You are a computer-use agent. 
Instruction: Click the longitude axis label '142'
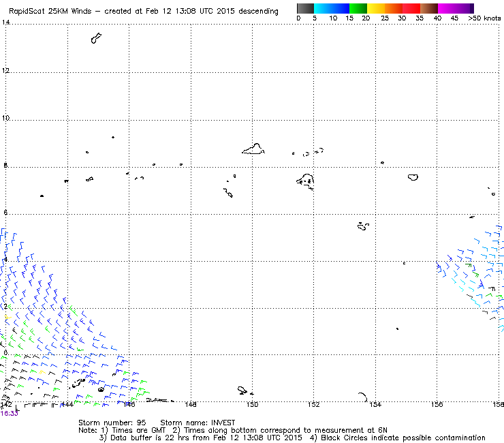[6, 404]
